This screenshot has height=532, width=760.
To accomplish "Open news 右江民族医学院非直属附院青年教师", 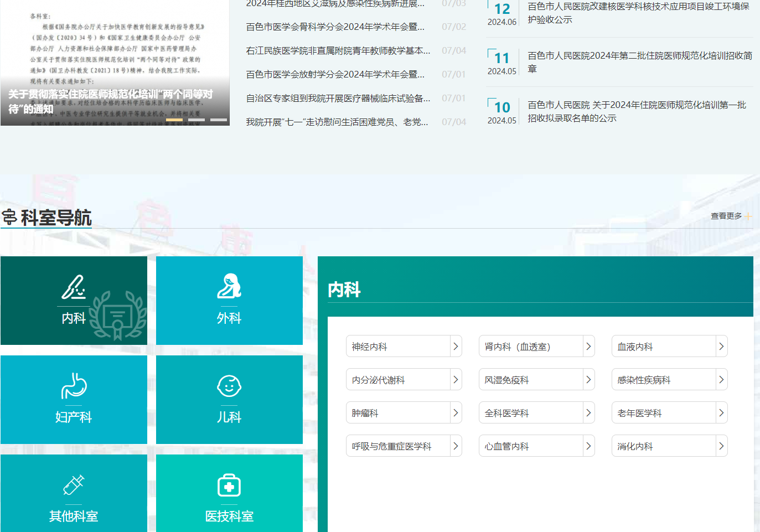I will [338, 50].
